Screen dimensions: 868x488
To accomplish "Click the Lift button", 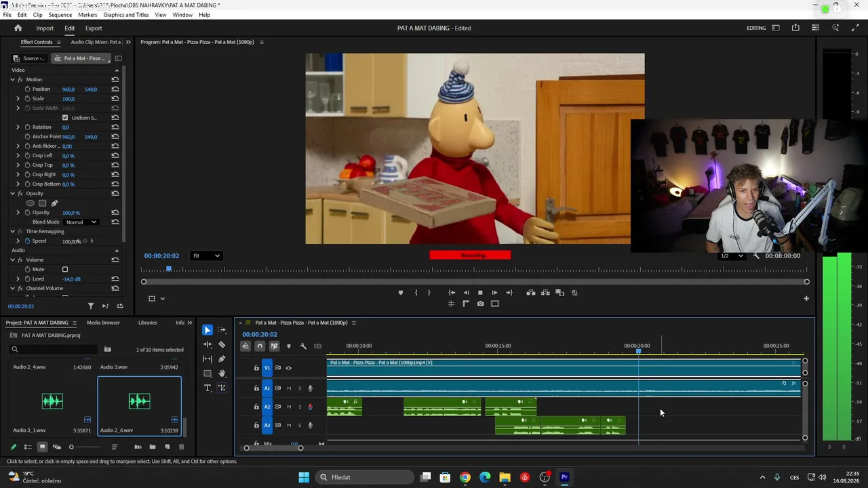I will pos(531,293).
